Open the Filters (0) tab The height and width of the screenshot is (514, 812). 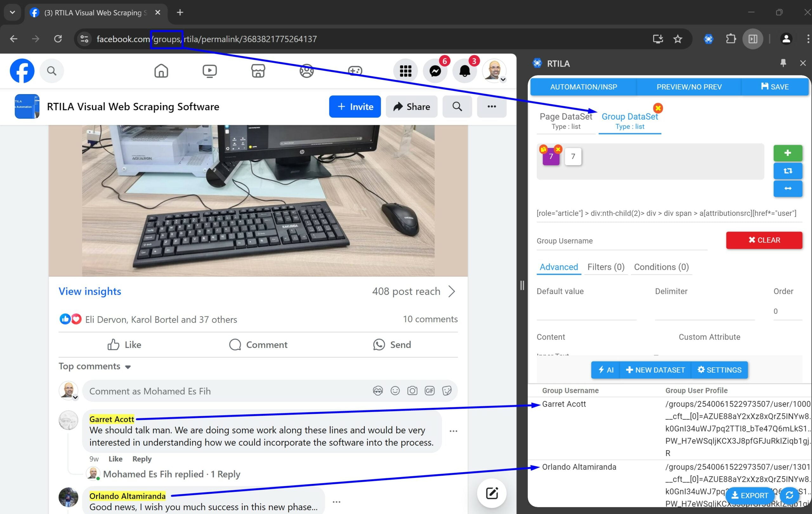(606, 267)
